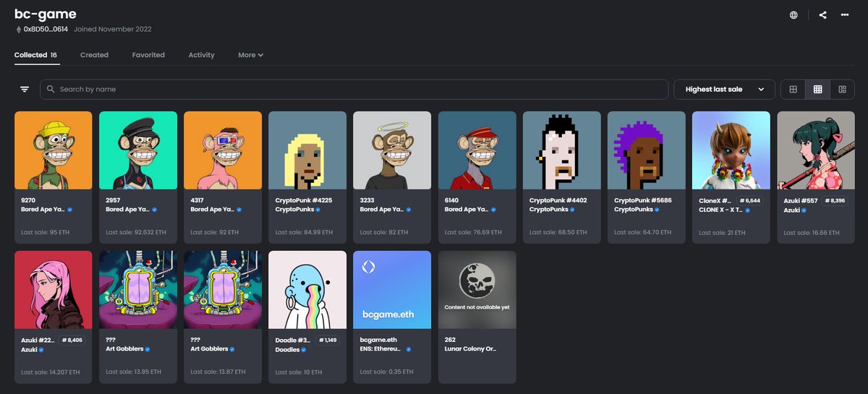Click verified badge on CryptoPunk #4225 collection
The height and width of the screenshot is (394, 868).
coord(318,209)
